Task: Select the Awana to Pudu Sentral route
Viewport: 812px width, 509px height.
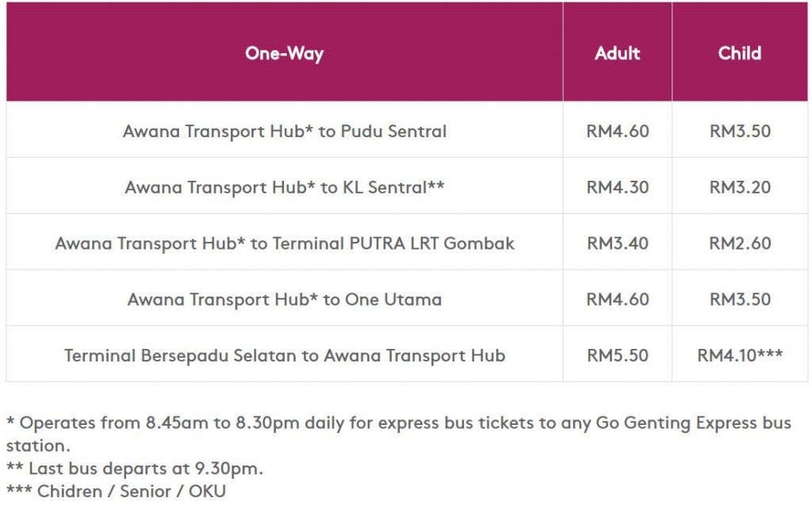Action: click(285, 131)
